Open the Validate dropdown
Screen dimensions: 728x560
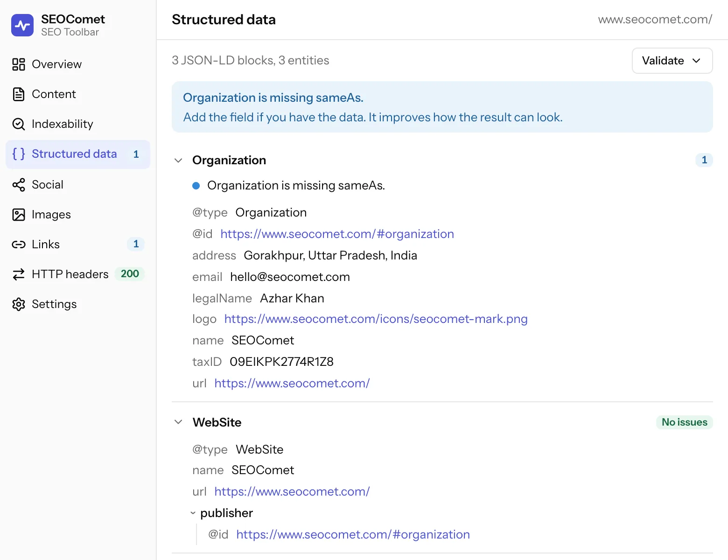[x=672, y=61]
